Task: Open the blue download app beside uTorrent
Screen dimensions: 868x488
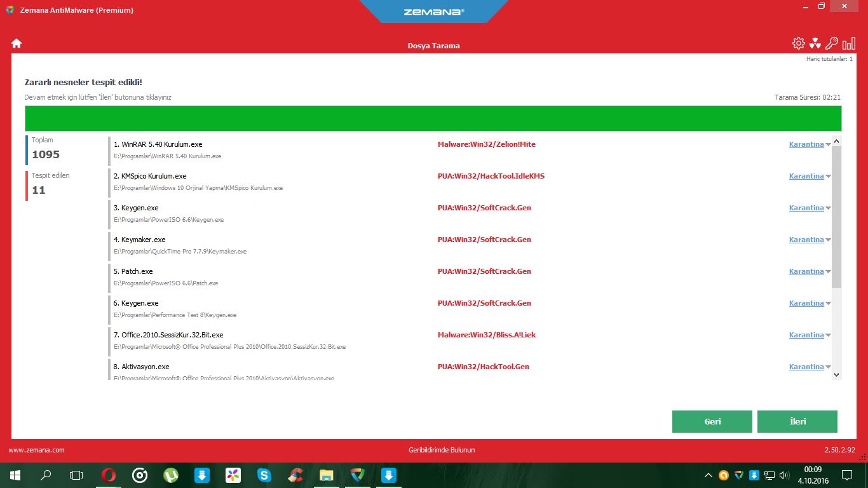Action: click(x=202, y=475)
